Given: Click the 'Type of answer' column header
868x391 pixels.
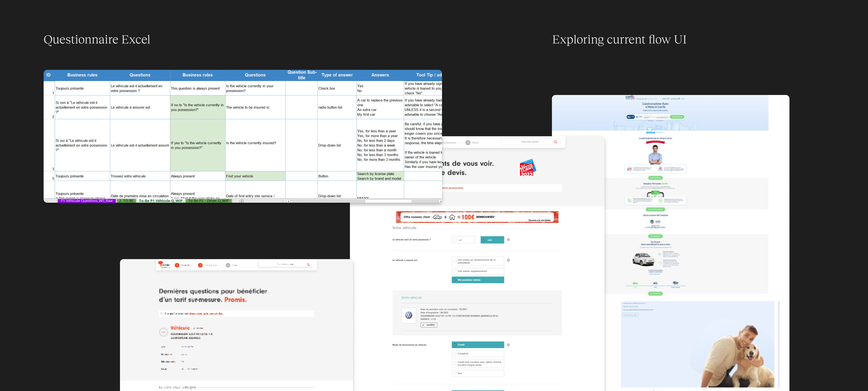Looking at the screenshot, I should click(337, 75).
